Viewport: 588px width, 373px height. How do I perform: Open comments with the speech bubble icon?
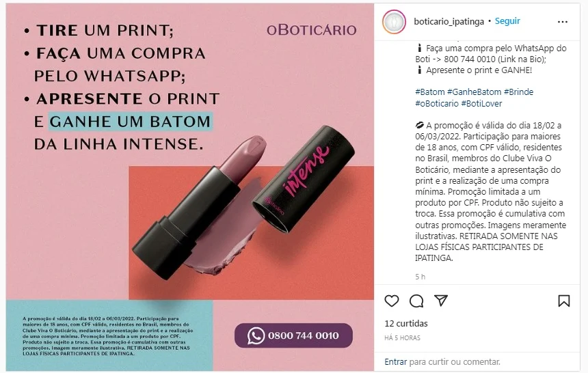coord(416,301)
